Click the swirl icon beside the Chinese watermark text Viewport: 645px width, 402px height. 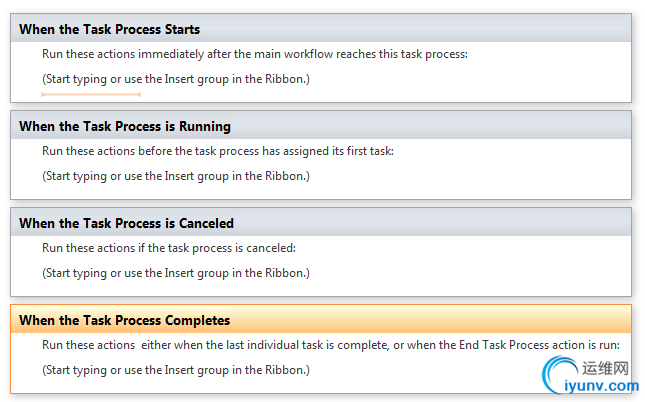coord(559,372)
